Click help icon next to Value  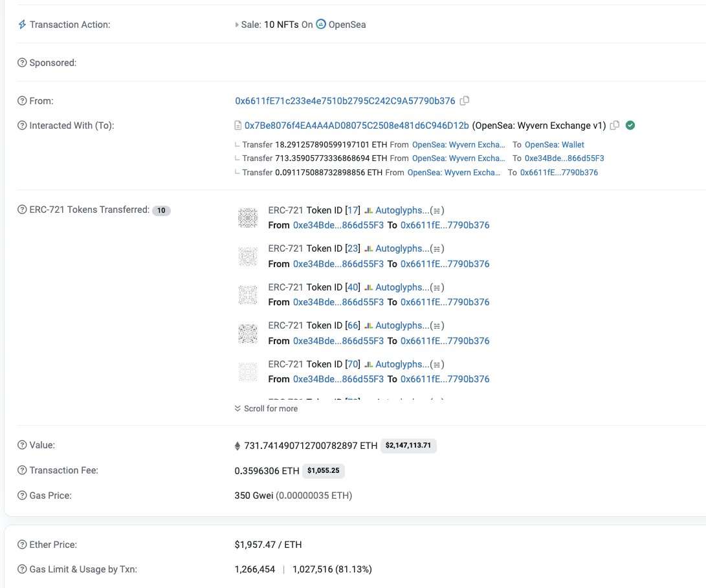point(22,445)
